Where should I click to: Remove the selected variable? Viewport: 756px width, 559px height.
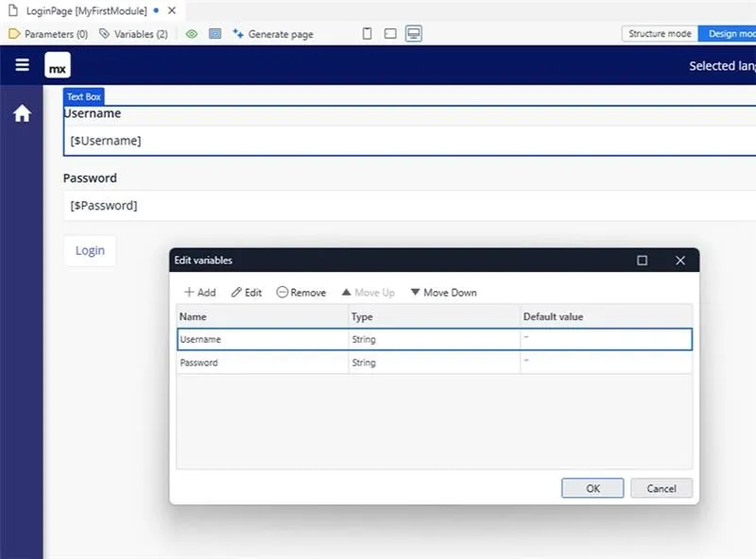point(301,293)
